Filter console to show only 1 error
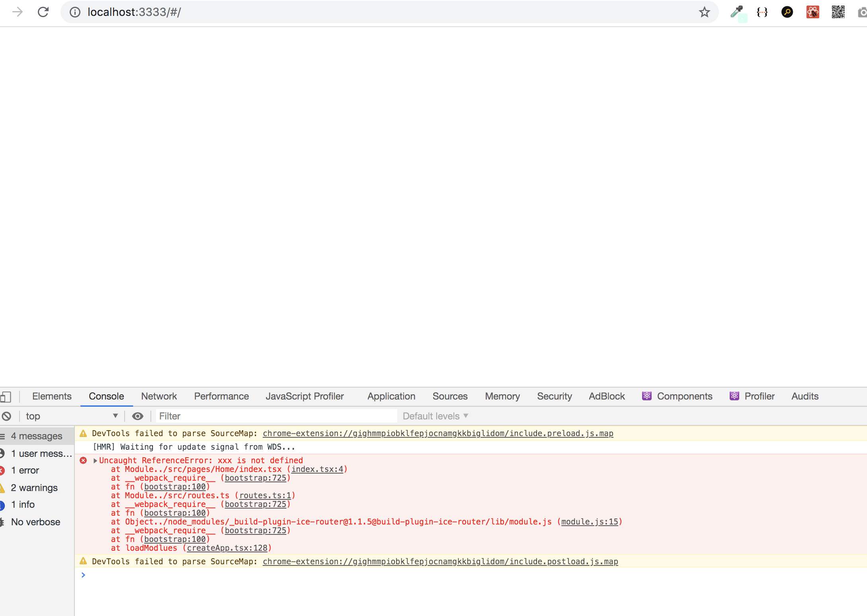The height and width of the screenshot is (616, 867). (x=25, y=470)
